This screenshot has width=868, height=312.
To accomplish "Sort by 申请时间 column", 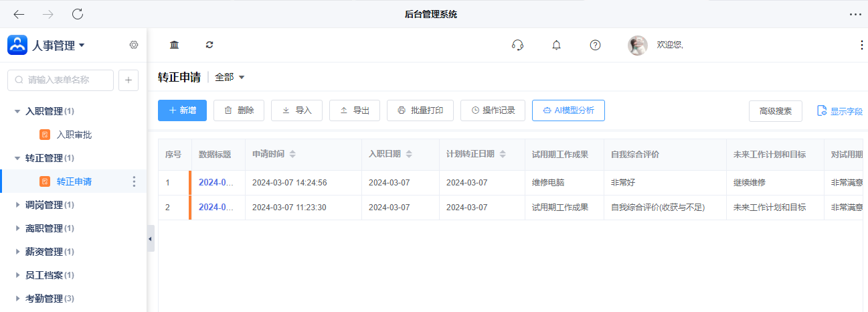I will 292,154.
